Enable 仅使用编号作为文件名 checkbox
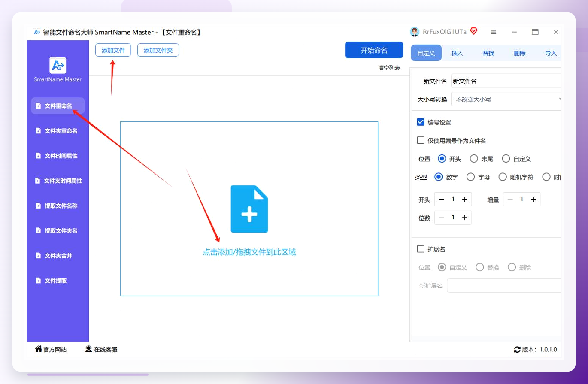 [x=421, y=140]
